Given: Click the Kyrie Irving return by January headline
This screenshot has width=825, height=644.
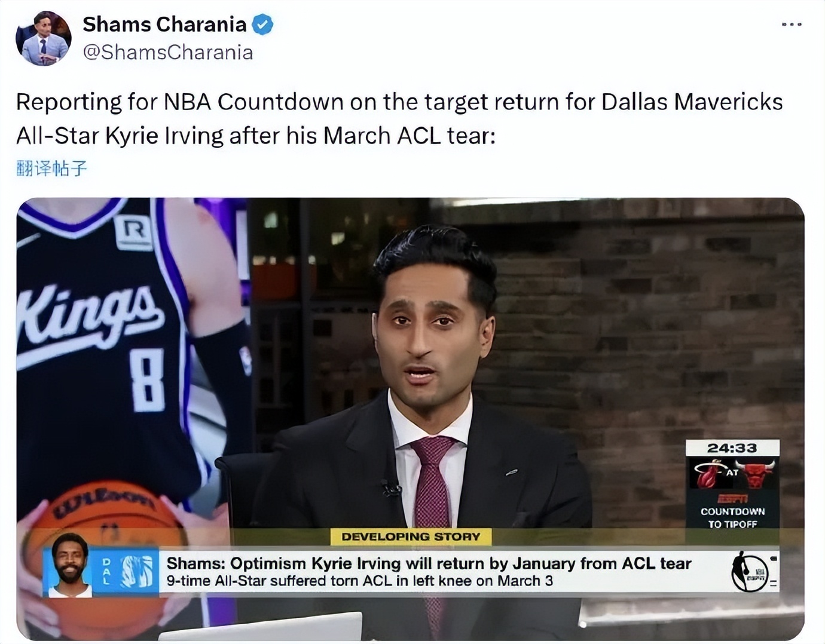Looking at the screenshot, I should (429, 563).
